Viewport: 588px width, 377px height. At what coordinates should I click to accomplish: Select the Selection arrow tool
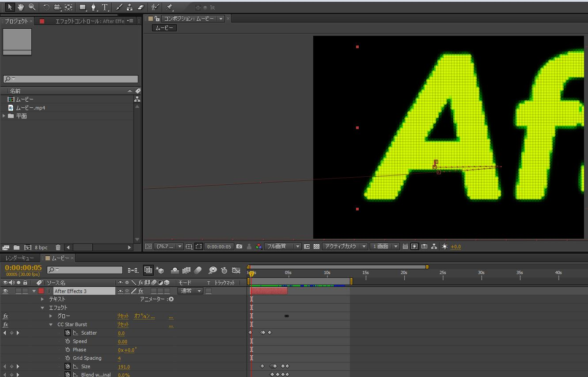[x=10, y=7]
